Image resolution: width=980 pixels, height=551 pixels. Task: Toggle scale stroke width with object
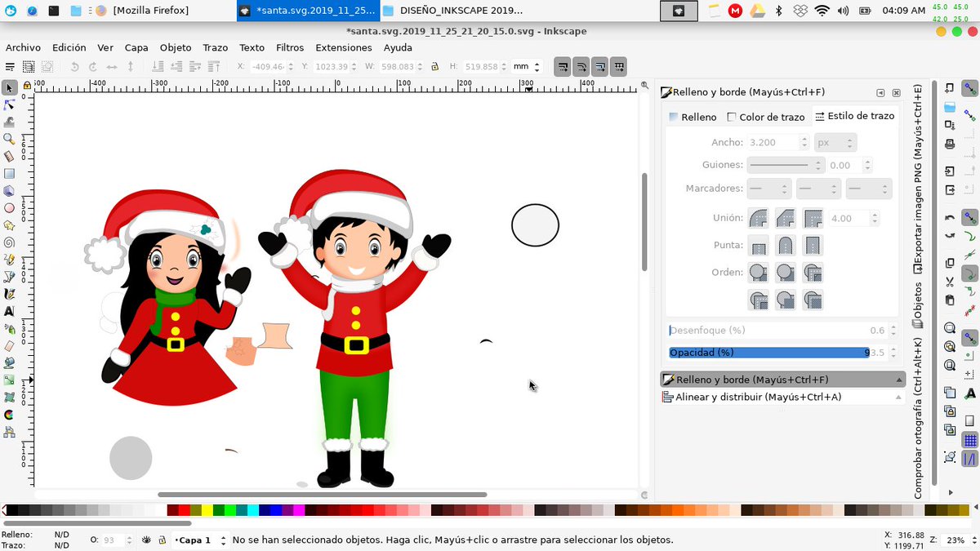coord(562,67)
